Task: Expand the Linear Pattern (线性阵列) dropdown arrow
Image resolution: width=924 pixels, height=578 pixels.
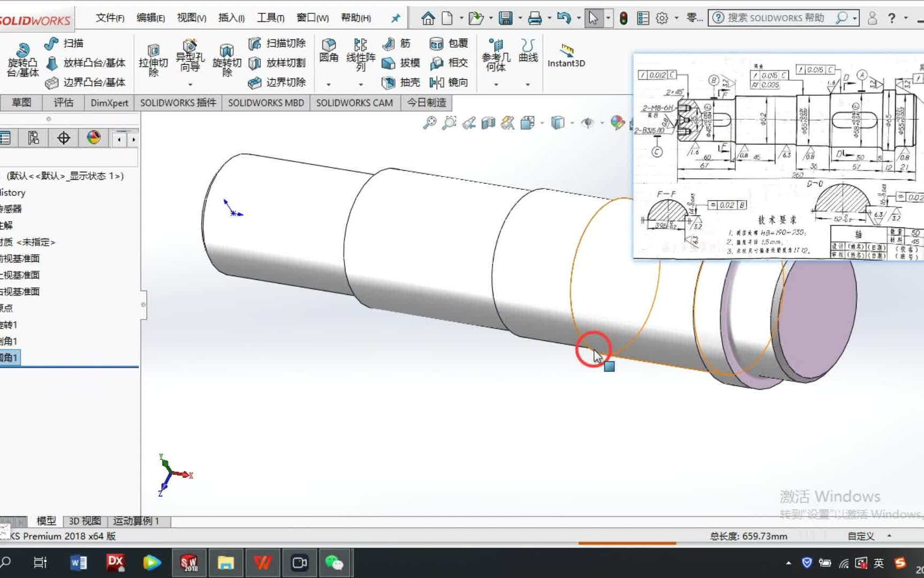Action: click(x=361, y=85)
